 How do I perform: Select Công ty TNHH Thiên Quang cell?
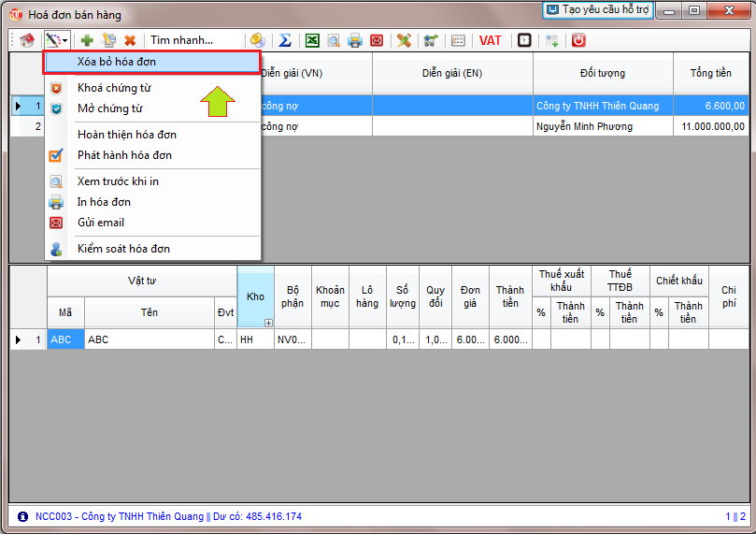click(603, 106)
